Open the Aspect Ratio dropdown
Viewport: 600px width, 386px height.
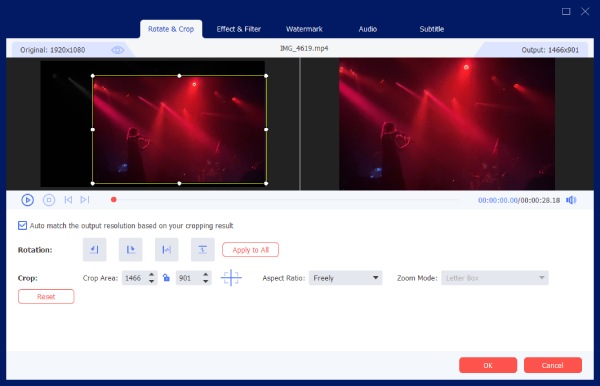coord(345,278)
